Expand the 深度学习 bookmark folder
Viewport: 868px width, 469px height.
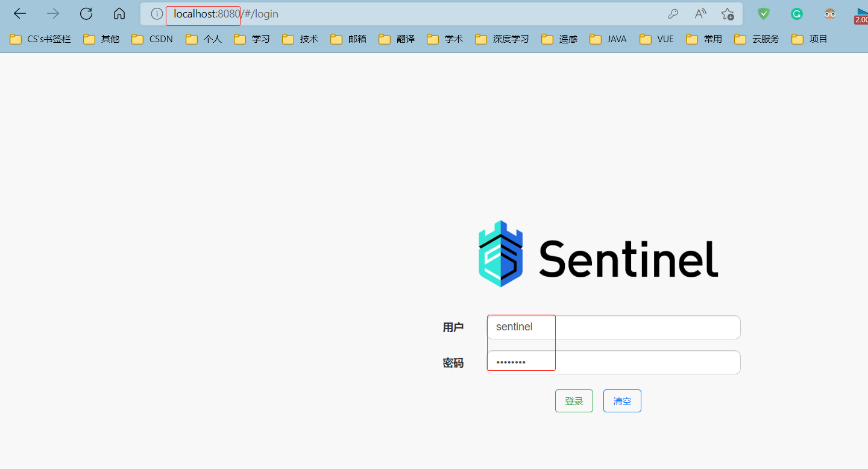coord(502,39)
